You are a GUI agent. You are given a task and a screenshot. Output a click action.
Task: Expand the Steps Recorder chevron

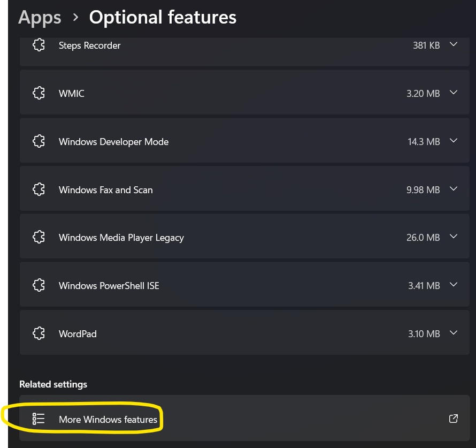[454, 44]
